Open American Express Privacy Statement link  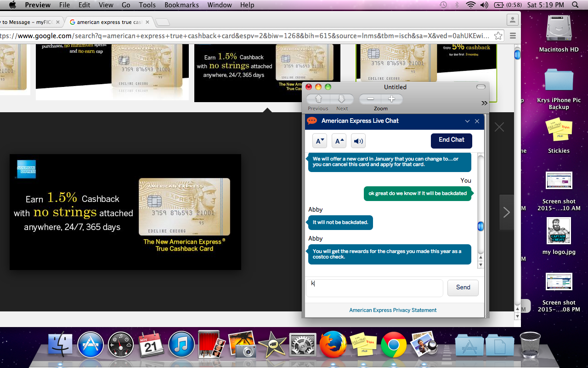[393, 310]
